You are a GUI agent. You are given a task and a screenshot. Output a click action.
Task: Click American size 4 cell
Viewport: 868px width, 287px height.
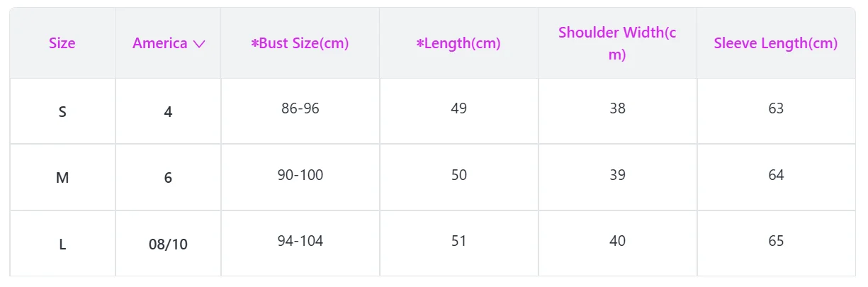tap(168, 112)
